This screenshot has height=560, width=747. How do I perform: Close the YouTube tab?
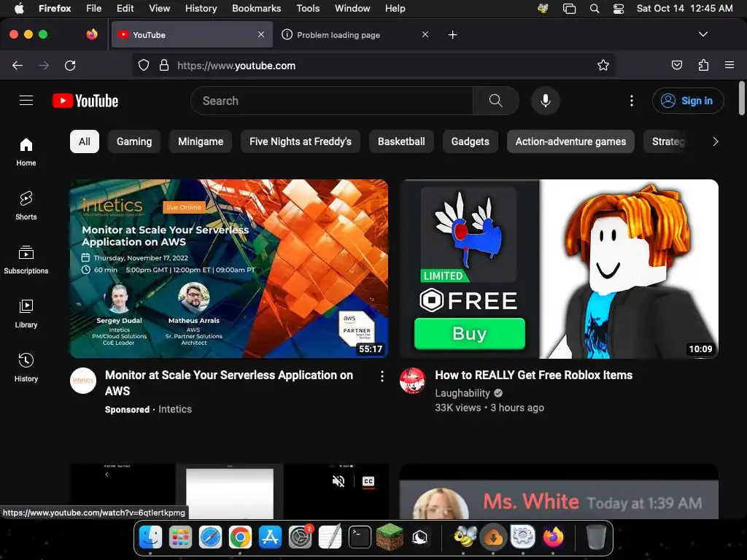261,34
